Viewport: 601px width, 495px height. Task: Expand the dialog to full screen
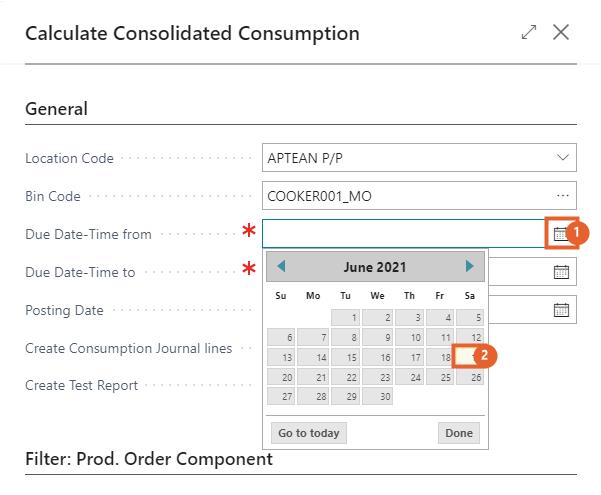pos(529,33)
